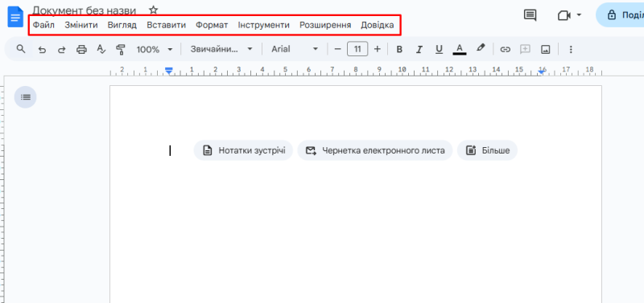Viewport: 644px width, 303px height.
Task: Click the left indent marker on ruler
Action: [168, 72]
